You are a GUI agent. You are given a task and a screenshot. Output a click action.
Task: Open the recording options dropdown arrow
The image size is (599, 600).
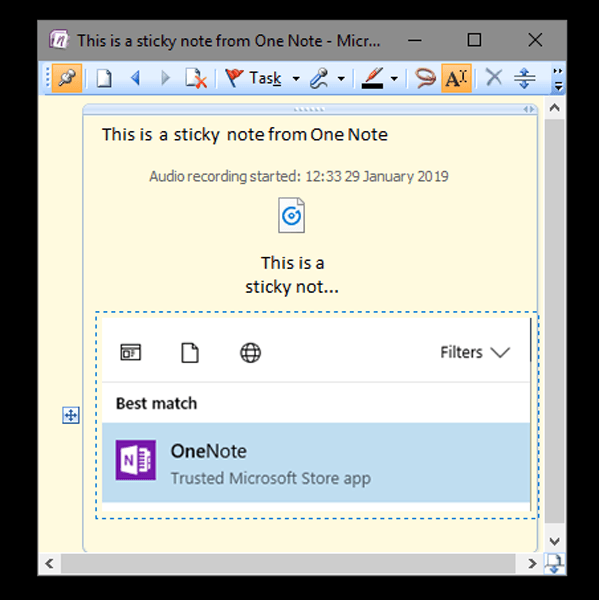(x=341, y=79)
